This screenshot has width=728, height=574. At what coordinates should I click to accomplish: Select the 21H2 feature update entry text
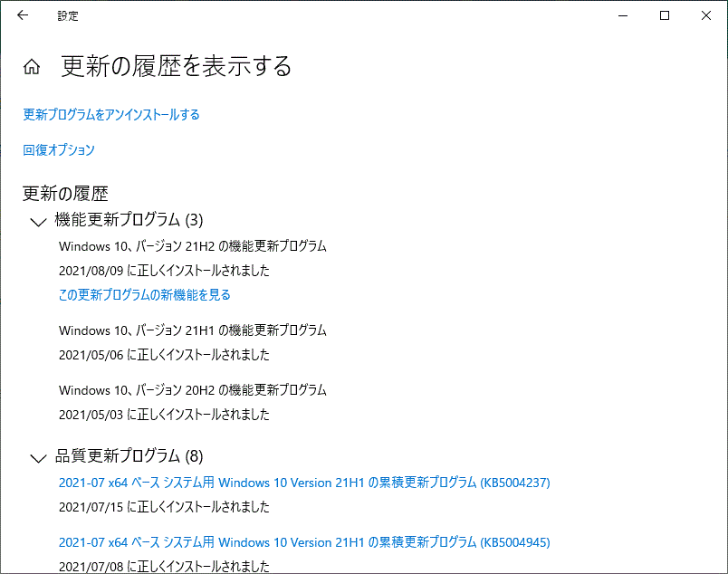[x=193, y=246]
